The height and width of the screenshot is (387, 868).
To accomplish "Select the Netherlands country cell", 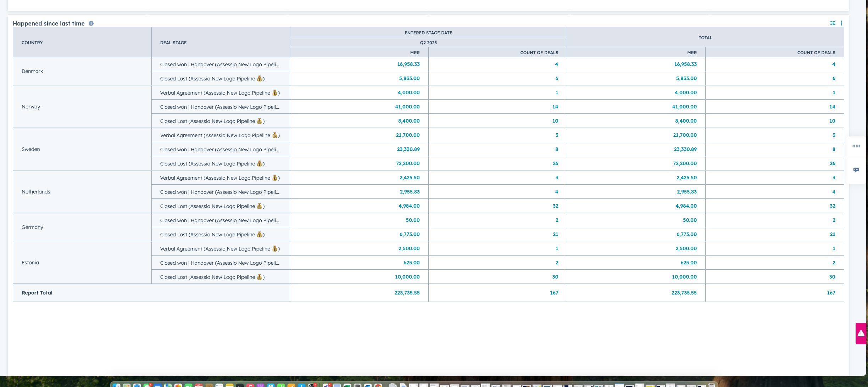I will [x=36, y=192].
